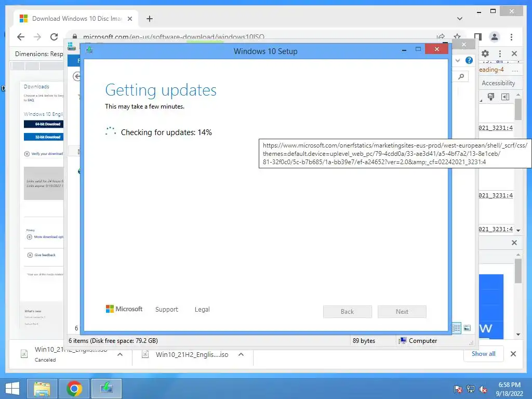
Task: Close the DevTools panel
Action: [514, 54]
